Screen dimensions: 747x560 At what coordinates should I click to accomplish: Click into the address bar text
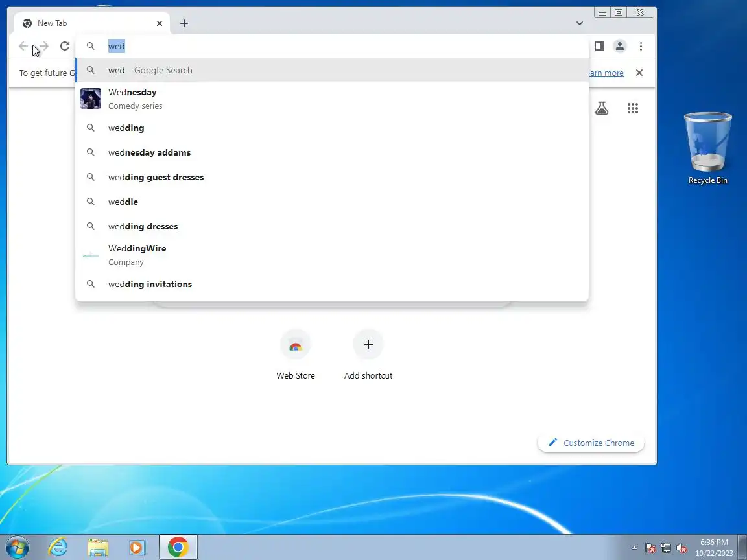tap(116, 46)
